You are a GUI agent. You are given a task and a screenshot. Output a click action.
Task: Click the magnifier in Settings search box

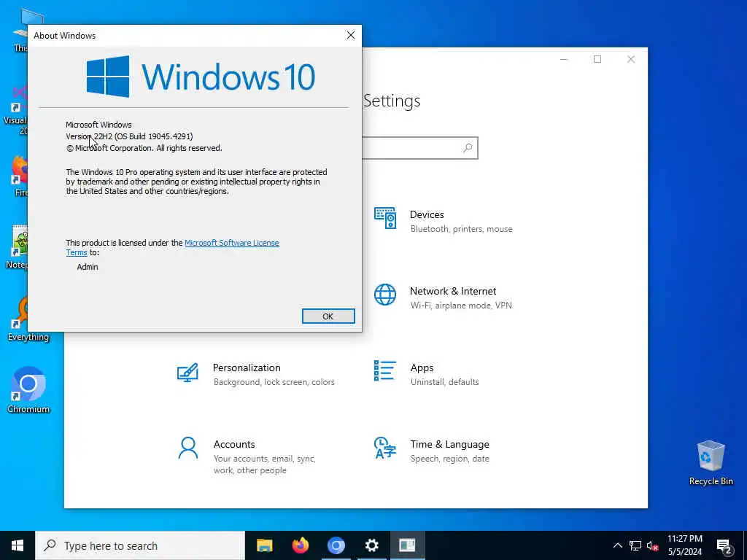pyautogui.click(x=468, y=148)
